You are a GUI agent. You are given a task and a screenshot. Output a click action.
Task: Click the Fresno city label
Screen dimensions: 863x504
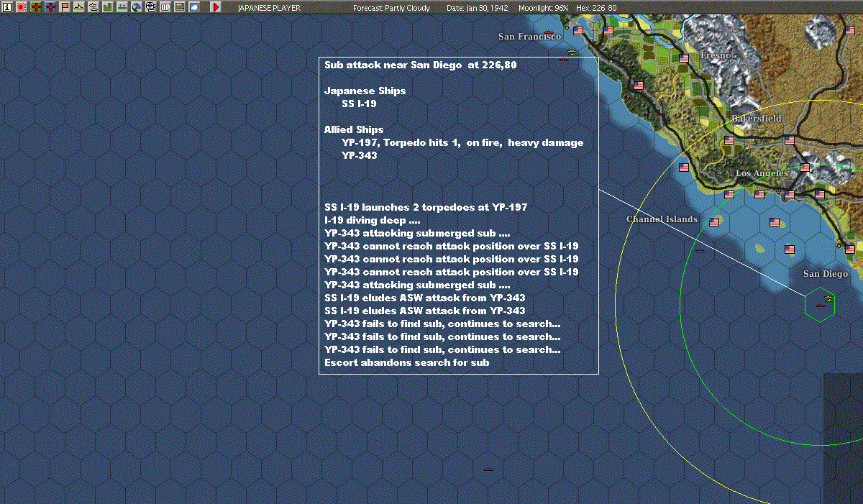coord(716,55)
